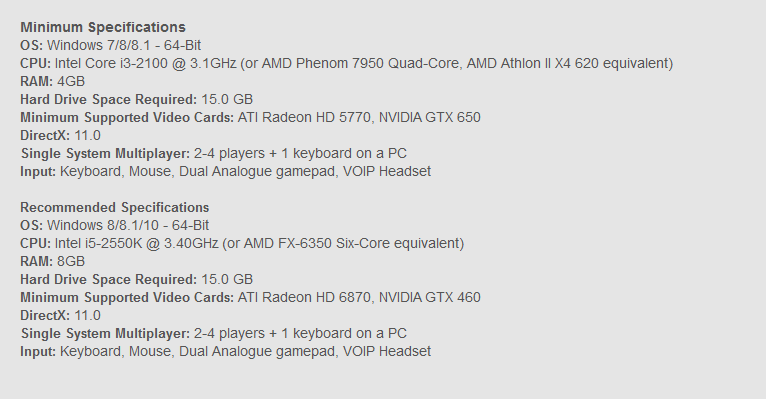
Task: Click the first Input devices line
Action: point(225,172)
